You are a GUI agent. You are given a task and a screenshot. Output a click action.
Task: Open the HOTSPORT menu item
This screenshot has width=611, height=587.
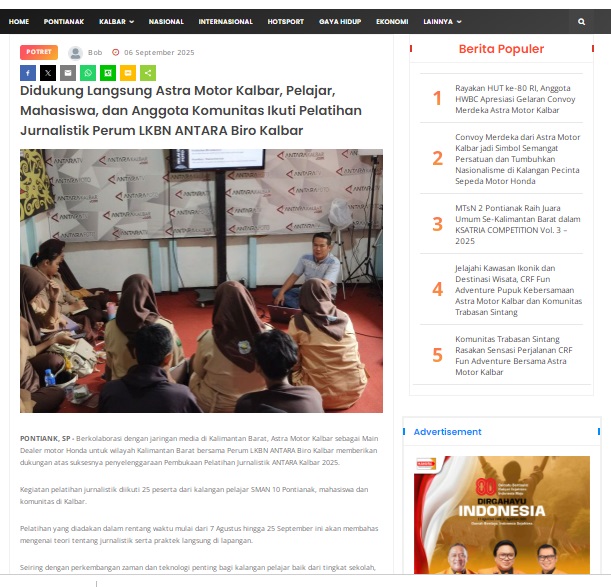point(286,22)
